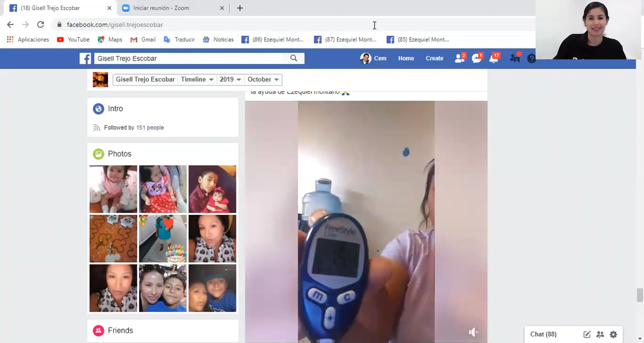Click the Gisell Trejo Escobar search field
The image size is (644, 343).
188,59
